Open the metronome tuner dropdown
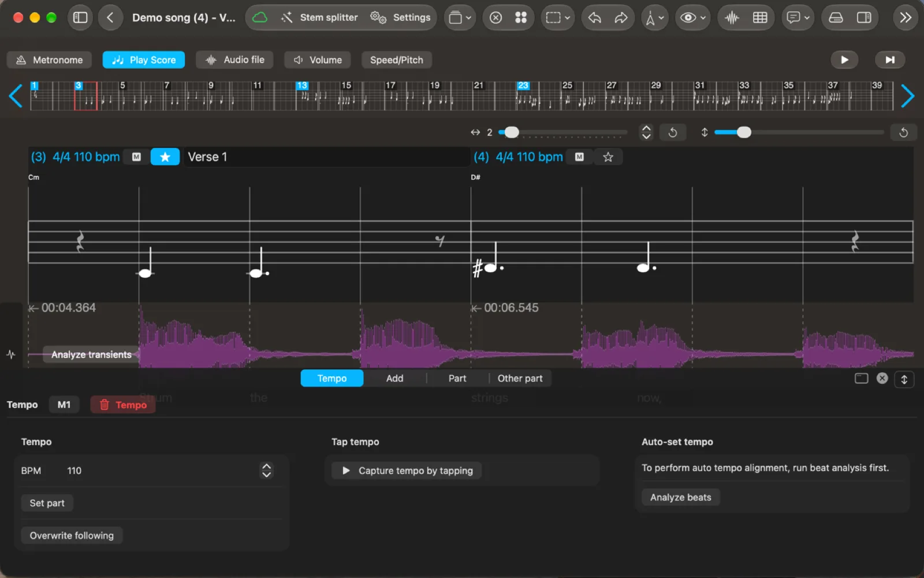This screenshot has width=924, height=578. [654, 17]
